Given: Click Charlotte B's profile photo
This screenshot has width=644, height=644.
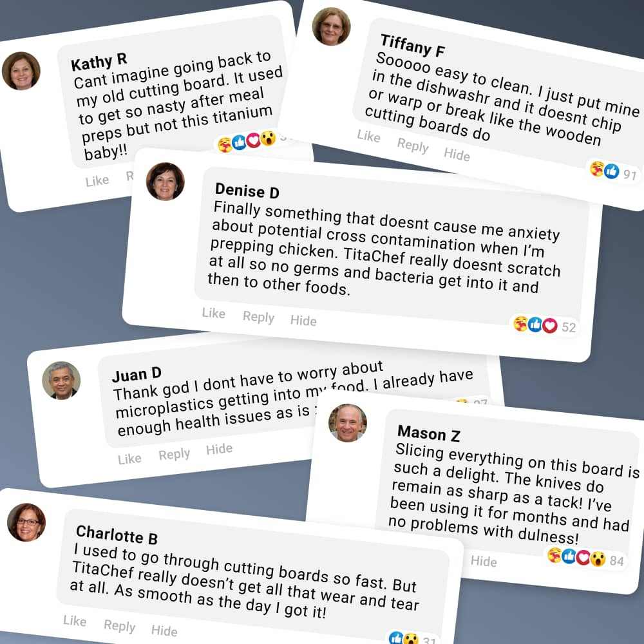Looking at the screenshot, I should click(x=26, y=522).
